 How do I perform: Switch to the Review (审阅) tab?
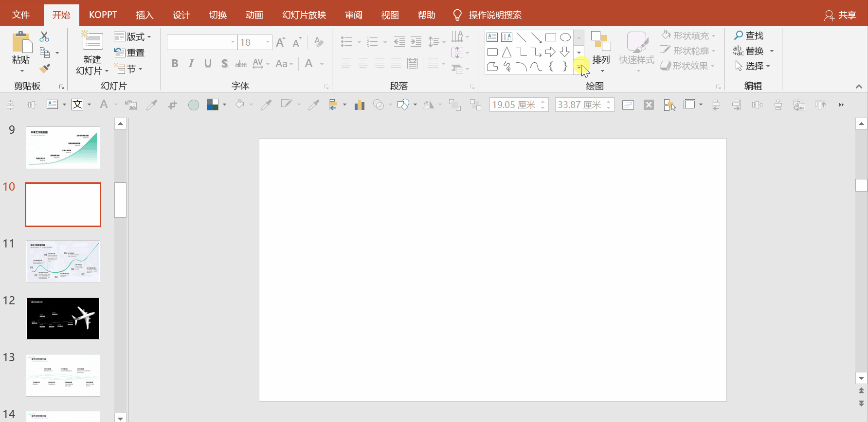click(354, 15)
